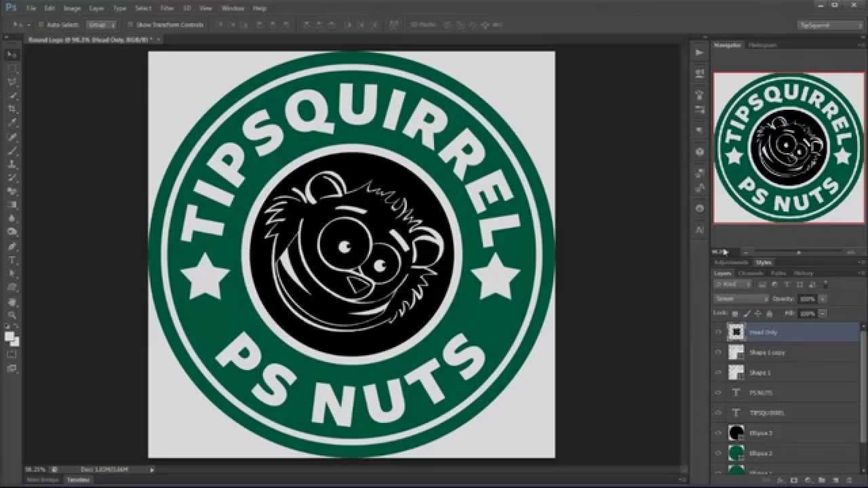Click the foreground color swatch
Viewport: 868px width, 488px height.
(9, 336)
